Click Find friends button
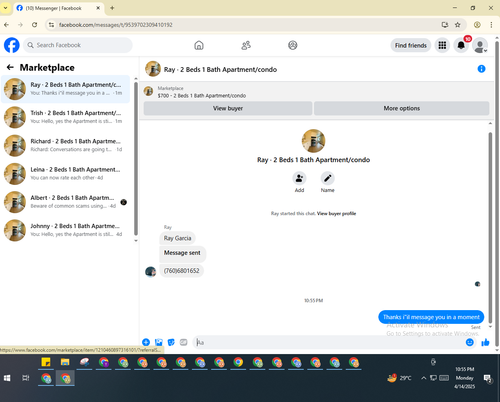 [x=411, y=45]
